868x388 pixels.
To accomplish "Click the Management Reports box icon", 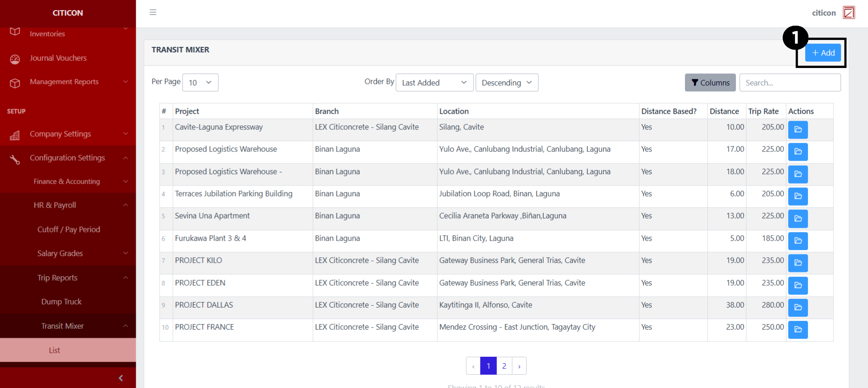I will coord(15,83).
